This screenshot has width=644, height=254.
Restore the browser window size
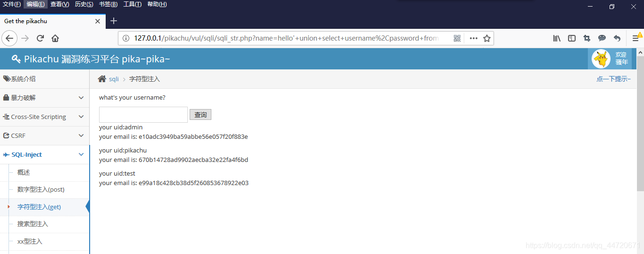(612, 7)
